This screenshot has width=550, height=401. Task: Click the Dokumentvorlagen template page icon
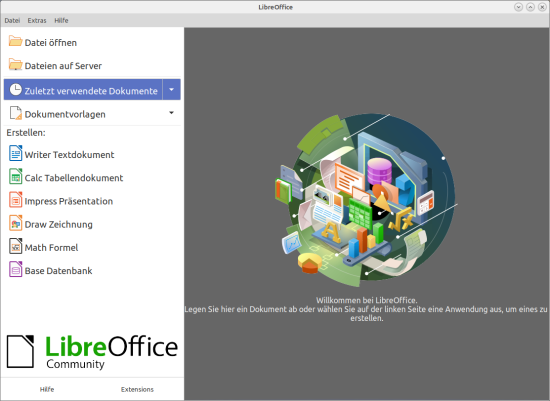(15, 113)
